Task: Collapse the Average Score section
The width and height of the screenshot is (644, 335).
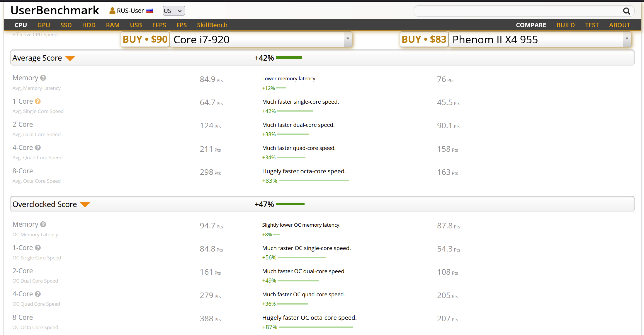Action: pyautogui.click(x=70, y=58)
